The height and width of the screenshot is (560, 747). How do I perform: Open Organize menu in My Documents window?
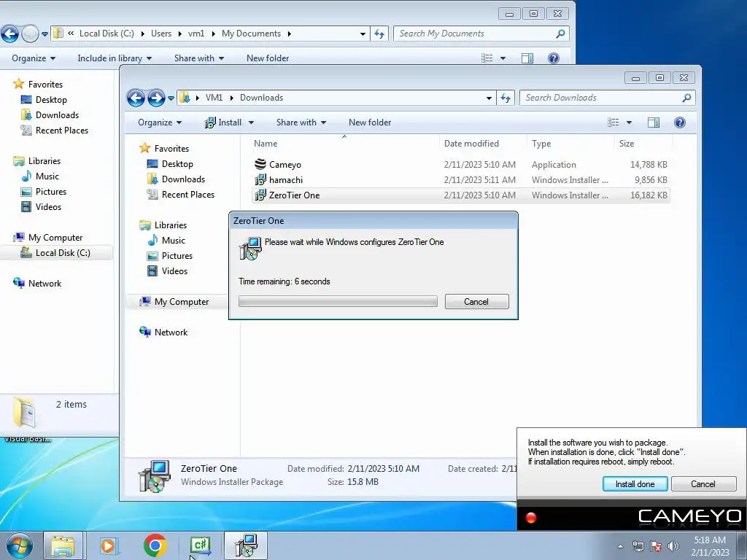coord(34,58)
